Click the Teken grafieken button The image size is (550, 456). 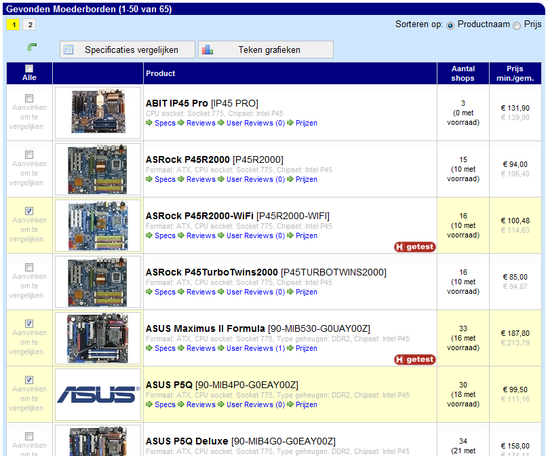pos(266,50)
